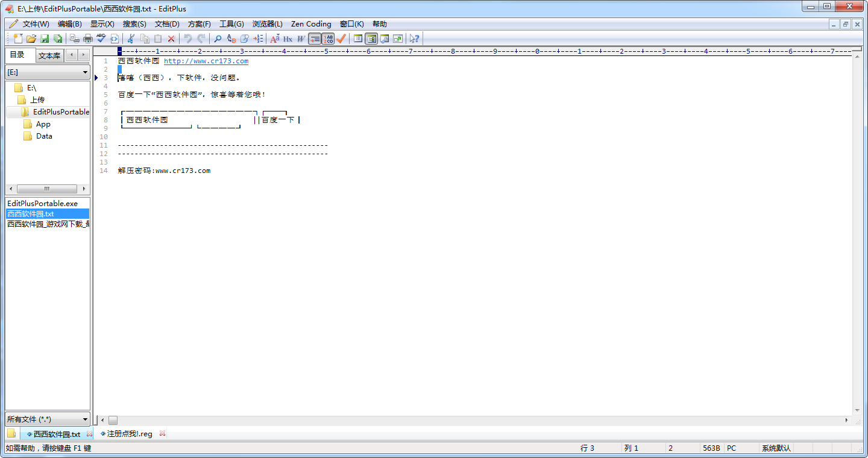Open the 搜索(S) menu
Screen dimensions: 868x458
pos(134,24)
